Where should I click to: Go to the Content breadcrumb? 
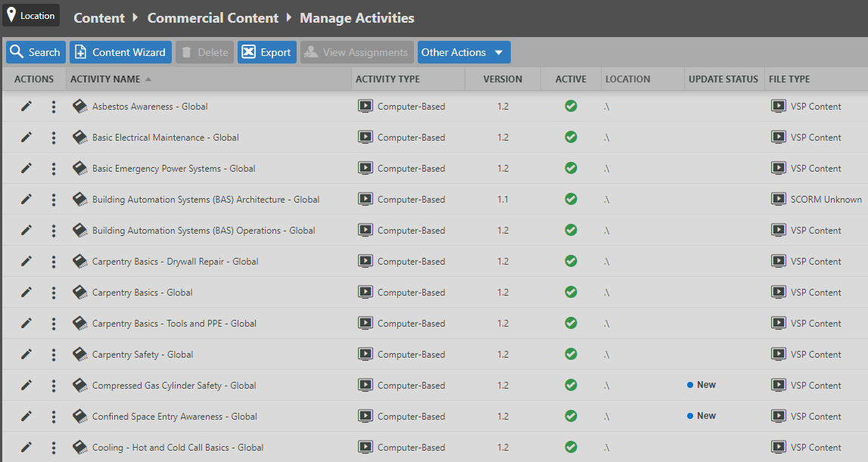[x=99, y=17]
